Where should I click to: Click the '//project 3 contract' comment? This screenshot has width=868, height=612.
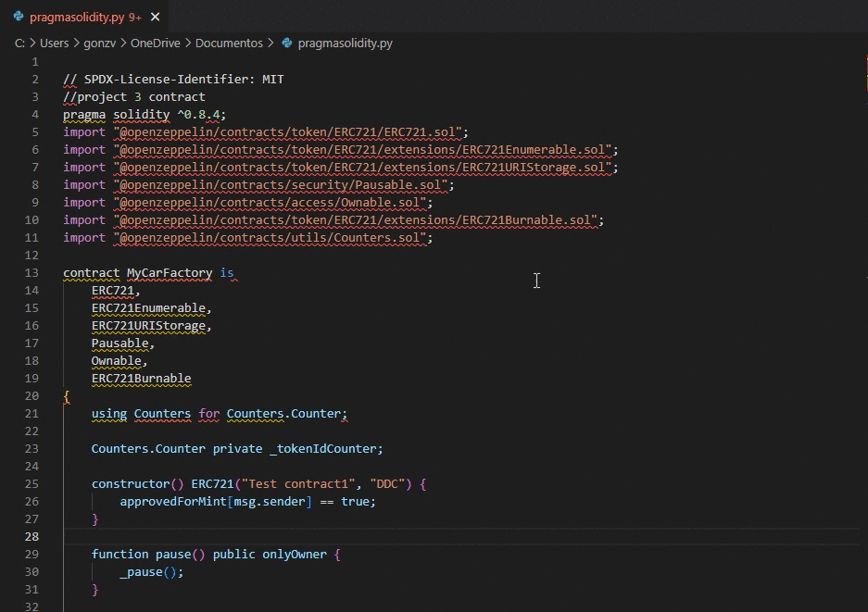pos(134,97)
